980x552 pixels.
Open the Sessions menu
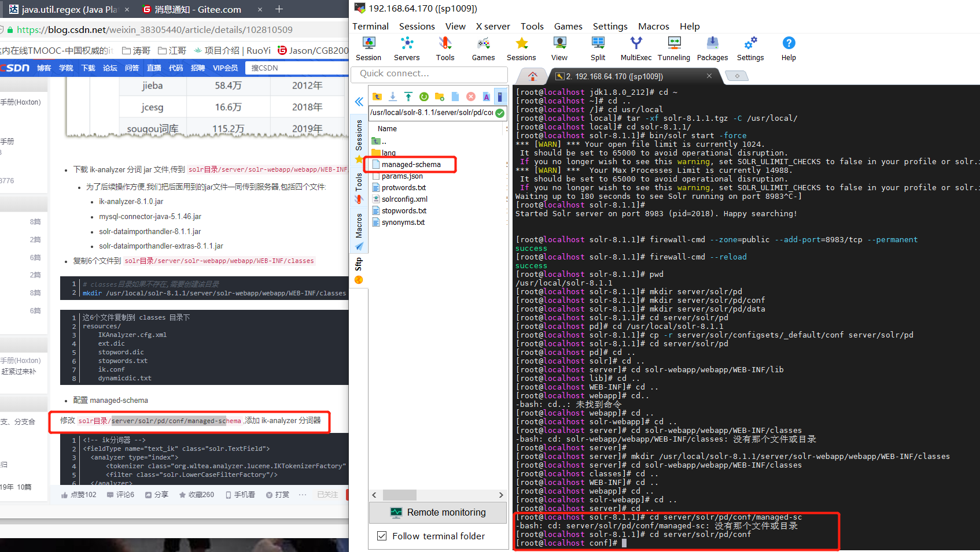coord(417,27)
